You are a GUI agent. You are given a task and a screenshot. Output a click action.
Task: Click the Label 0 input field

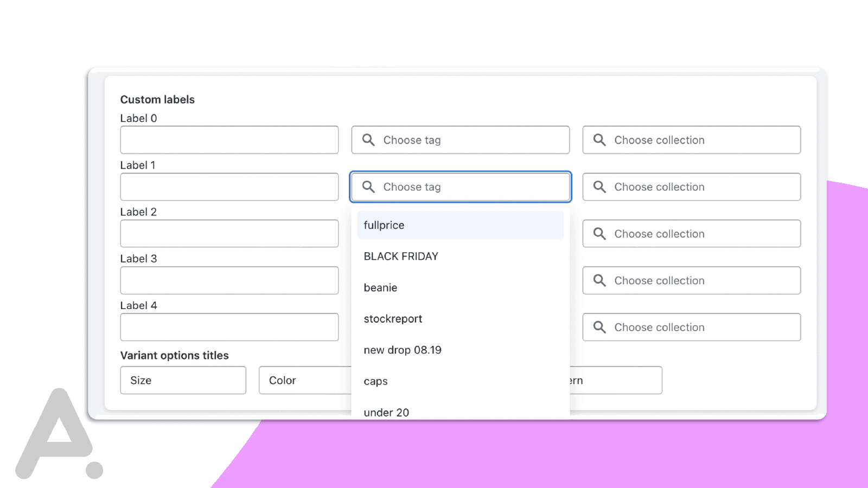coord(229,140)
